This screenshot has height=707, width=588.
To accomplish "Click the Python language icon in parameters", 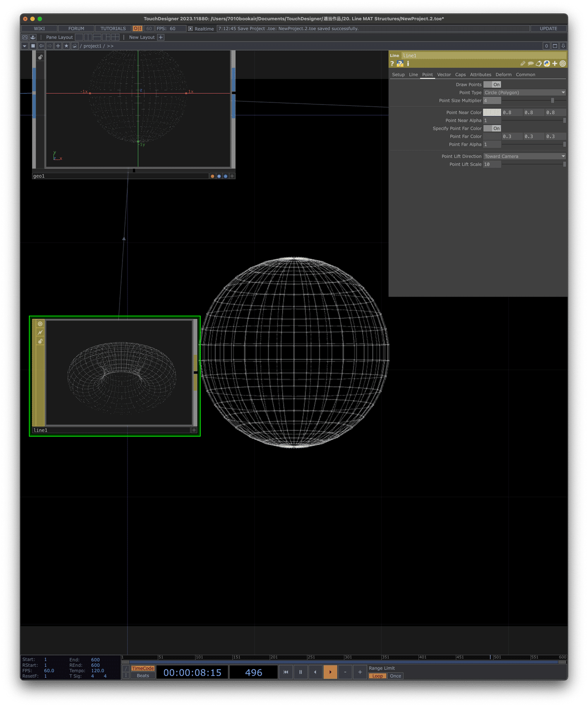I will [546, 64].
